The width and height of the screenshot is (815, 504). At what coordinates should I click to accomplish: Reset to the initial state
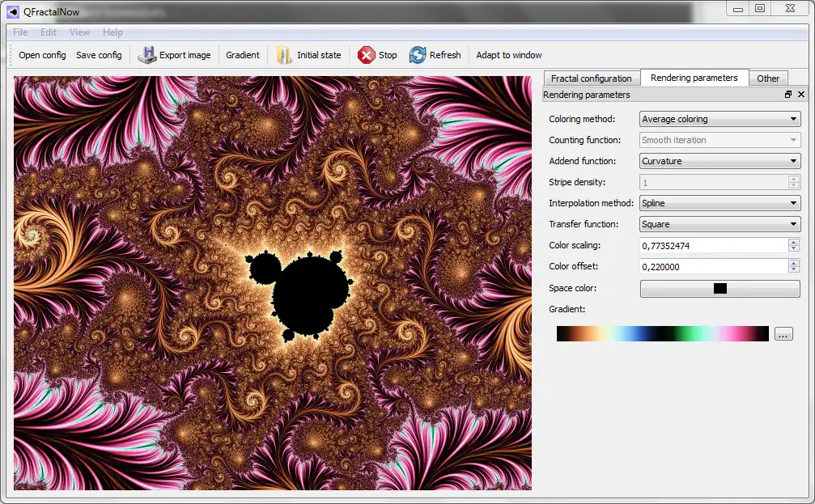point(308,55)
